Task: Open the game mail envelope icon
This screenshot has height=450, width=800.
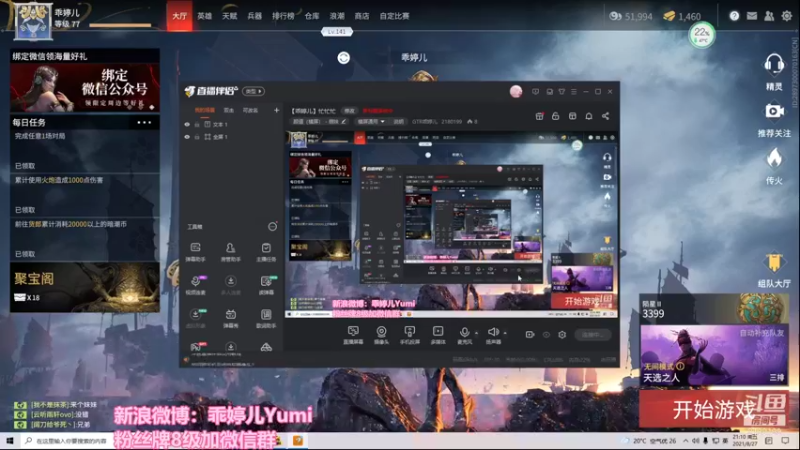Action: 752,16
